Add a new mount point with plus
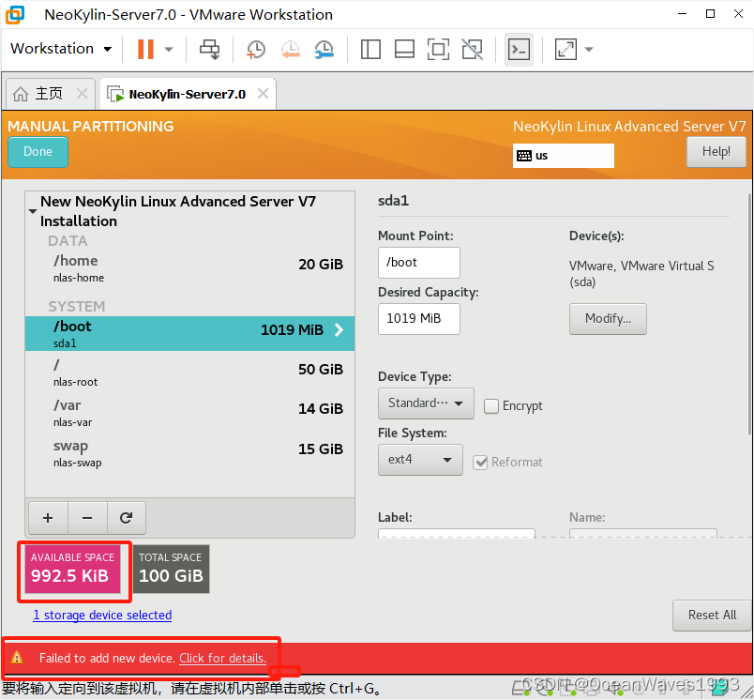 click(48, 518)
